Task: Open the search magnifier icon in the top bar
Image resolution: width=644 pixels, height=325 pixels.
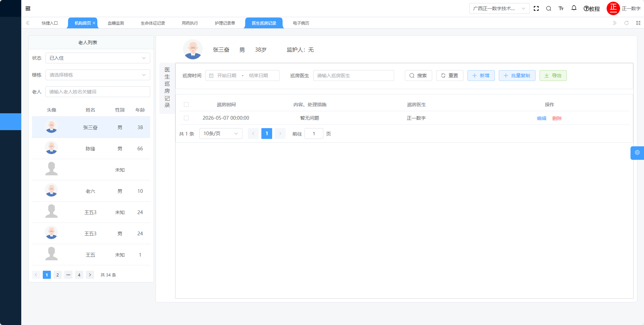Action: pos(549,8)
